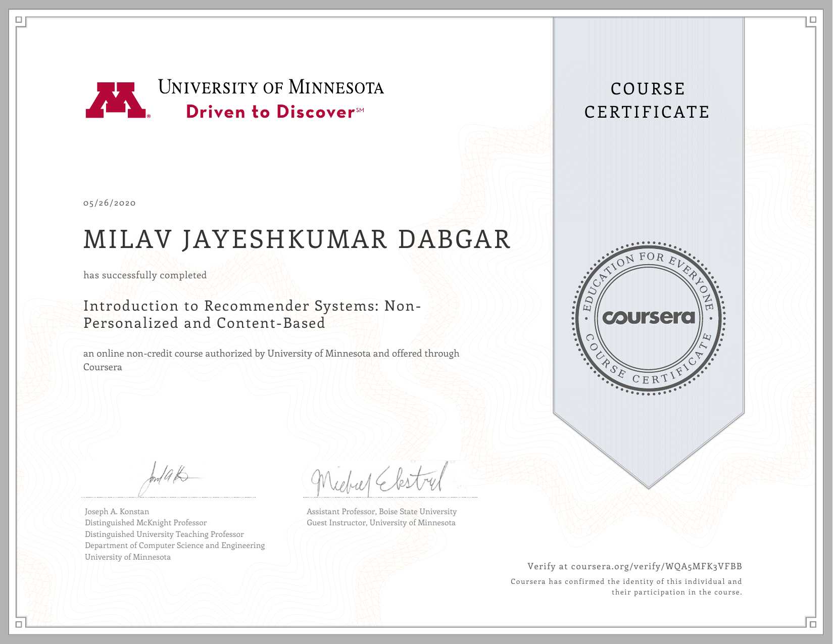Click the Coursera identity confirmation note
This screenshot has width=834, height=644.
(x=626, y=587)
